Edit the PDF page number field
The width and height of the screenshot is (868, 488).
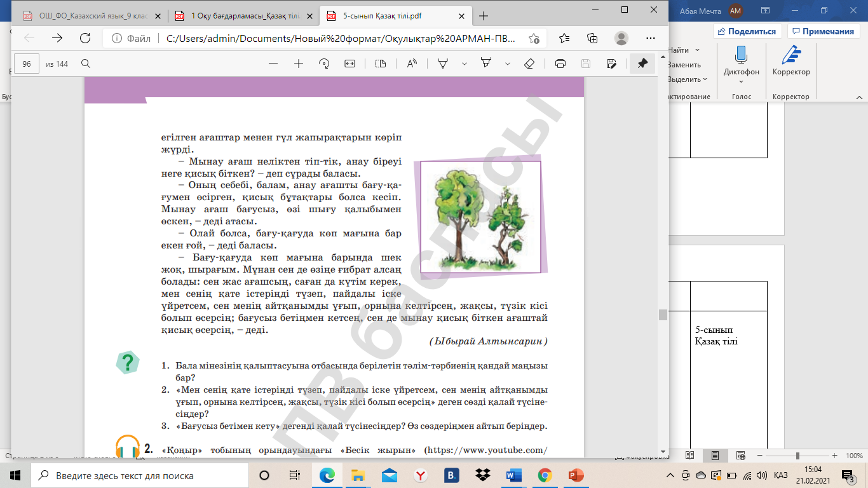click(x=27, y=64)
